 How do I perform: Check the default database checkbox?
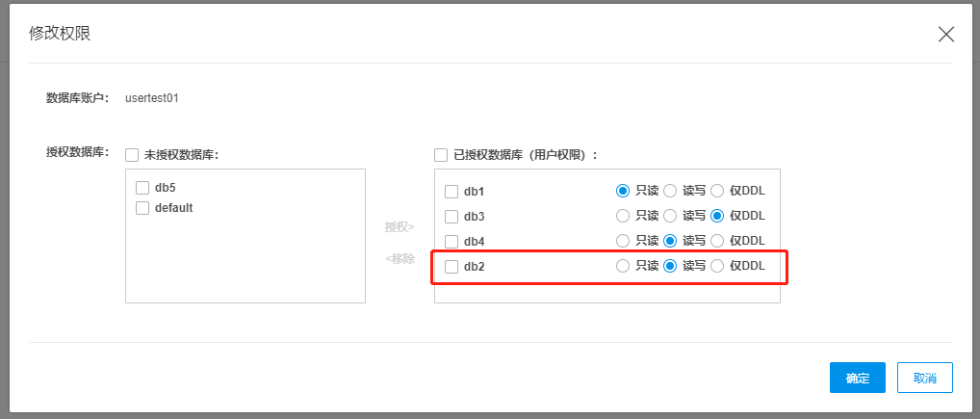click(142, 207)
